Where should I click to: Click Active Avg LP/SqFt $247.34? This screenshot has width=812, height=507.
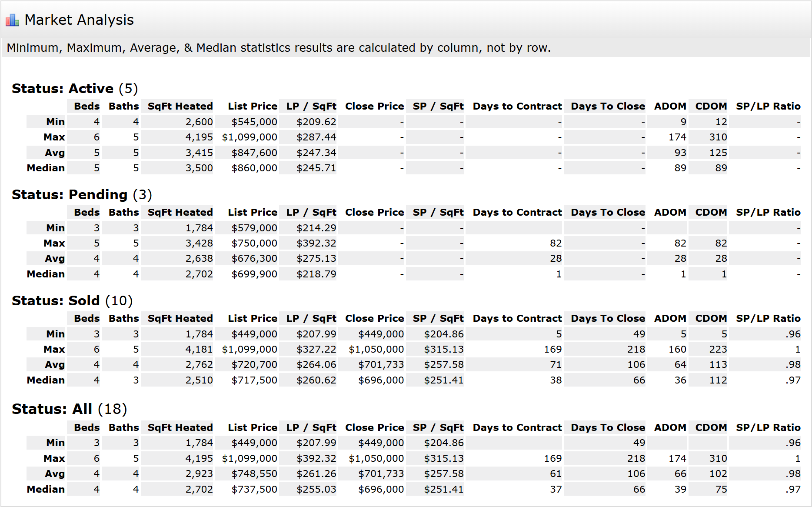[x=316, y=153]
